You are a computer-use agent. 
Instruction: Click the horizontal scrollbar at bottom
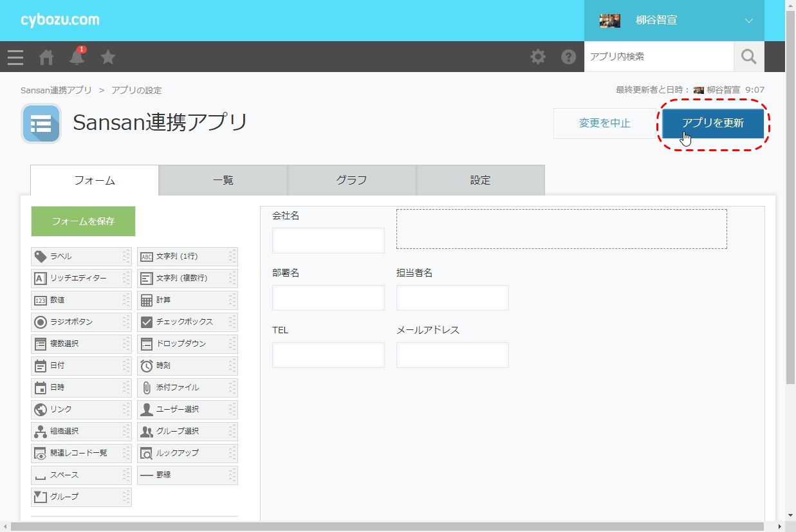tap(386, 527)
